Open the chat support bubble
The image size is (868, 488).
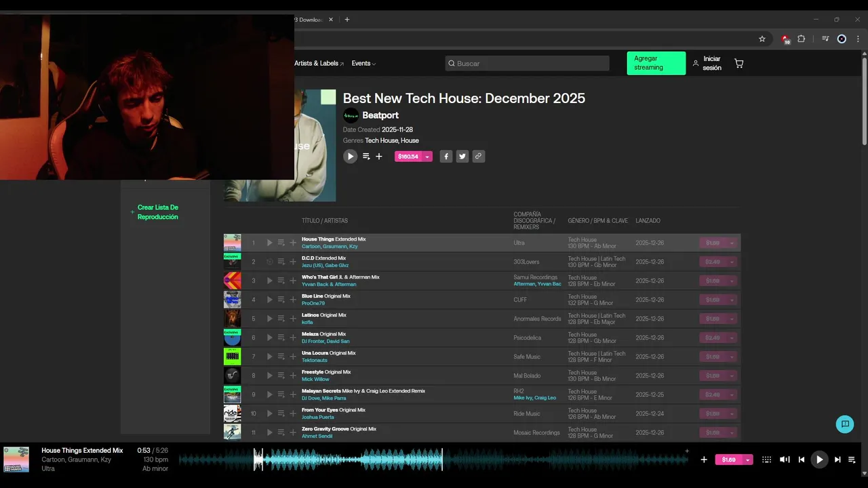(845, 424)
